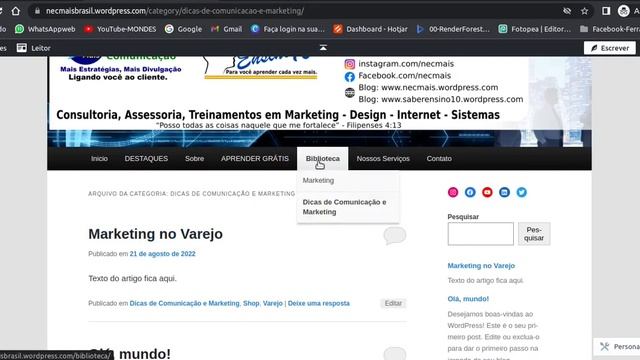Viewport: 640px width, 360px height.
Task: Click the Escrever button
Action: pyautogui.click(x=610, y=48)
